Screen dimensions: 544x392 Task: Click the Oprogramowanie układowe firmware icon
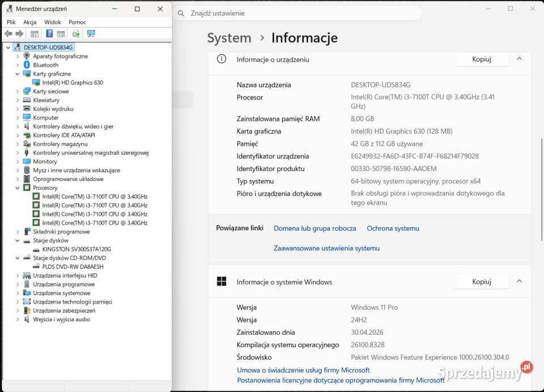pos(27,178)
